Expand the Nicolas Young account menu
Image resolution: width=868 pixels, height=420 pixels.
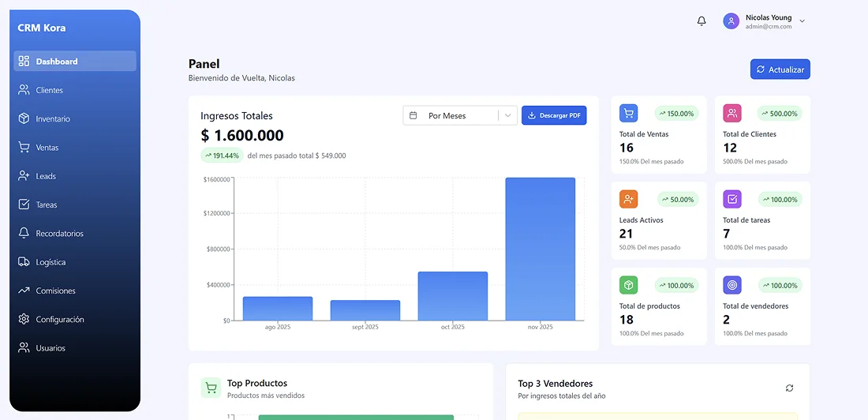[x=802, y=21]
